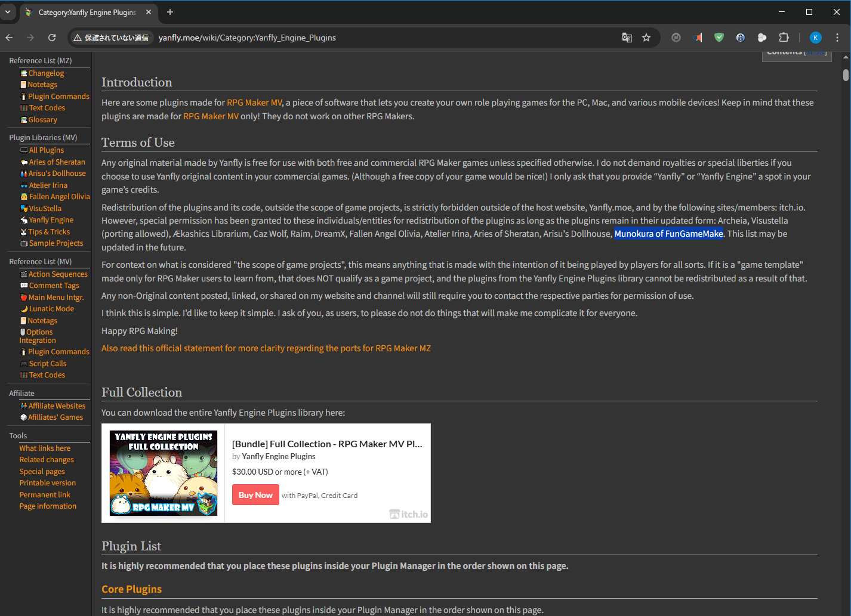Screen dimensions: 851x616
Task: Bookmark this page with the star icon
Action: (646, 38)
